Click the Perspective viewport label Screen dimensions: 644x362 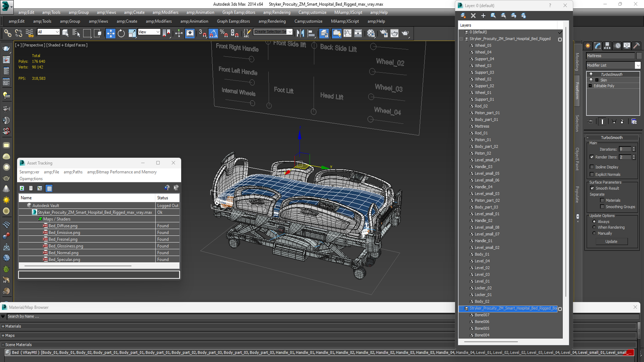[x=33, y=45]
